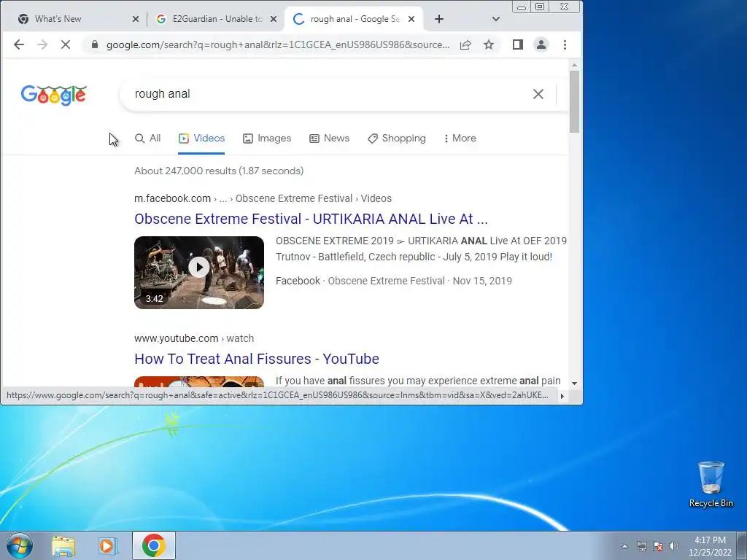Image resolution: width=747 pixels, height=560 pixels.
Task: Switch to All results
Action: click(147, 138)
